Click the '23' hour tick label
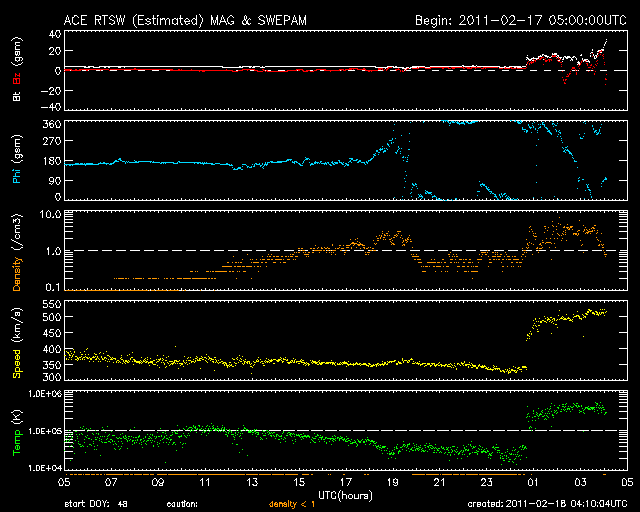640x512 pixels. 487,482
